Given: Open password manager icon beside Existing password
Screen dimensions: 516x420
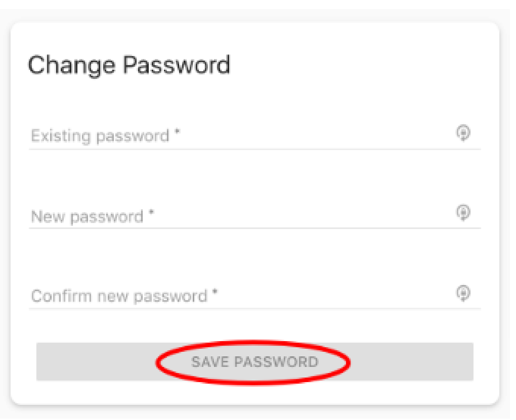Looking at the screenshot, I should 463,133.
